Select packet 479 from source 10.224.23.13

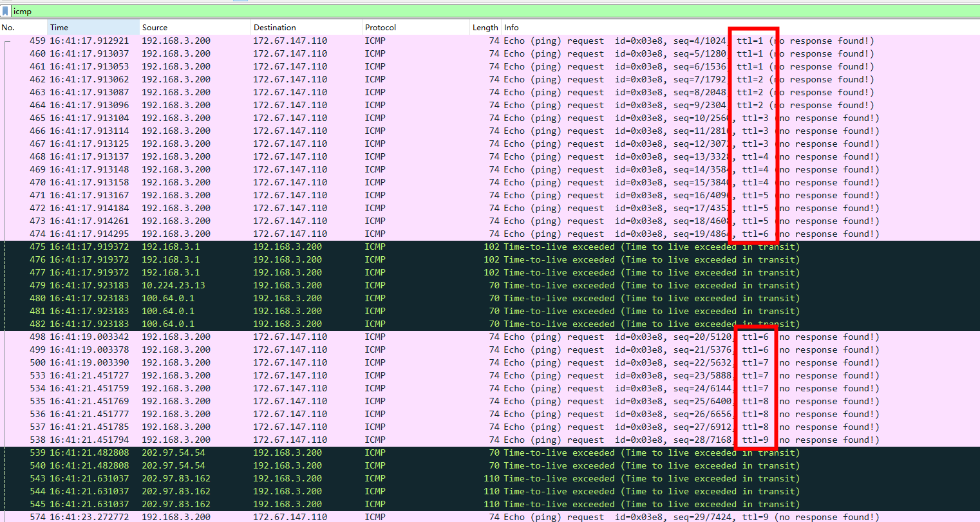[x=490, y=285]
